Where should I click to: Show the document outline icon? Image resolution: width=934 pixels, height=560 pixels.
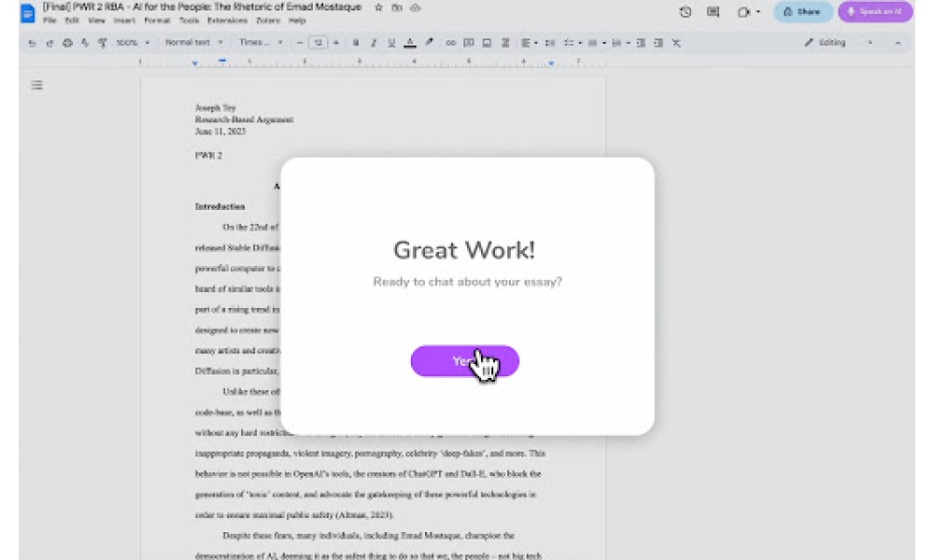37,85
